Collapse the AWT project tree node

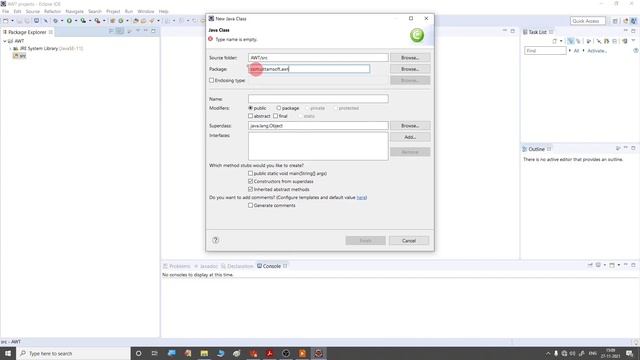coord(5,41)
